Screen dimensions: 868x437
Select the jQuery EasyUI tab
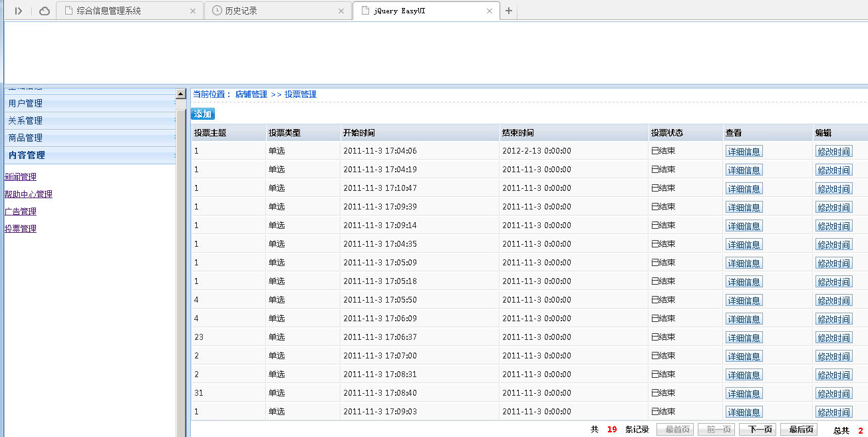(x=426, y=11)
